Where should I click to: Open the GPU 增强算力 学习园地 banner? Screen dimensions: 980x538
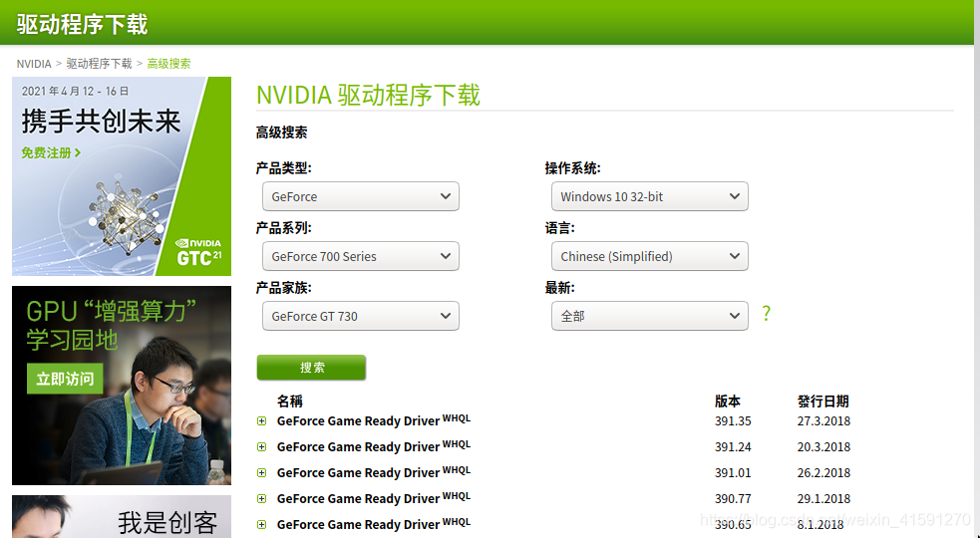pyautogui.click(x=122, y=386)
